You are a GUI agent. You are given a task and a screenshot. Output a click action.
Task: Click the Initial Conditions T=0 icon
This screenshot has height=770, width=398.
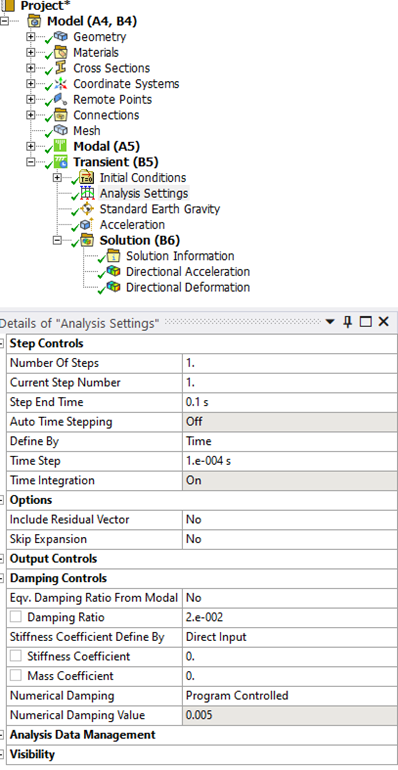tap(87, 178)
